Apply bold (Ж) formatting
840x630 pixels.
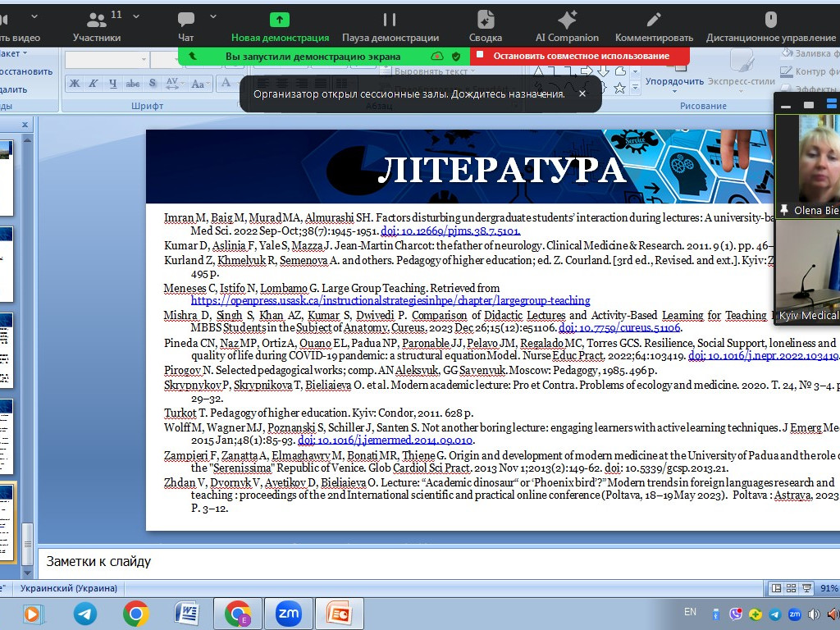[x=75, y=83]
